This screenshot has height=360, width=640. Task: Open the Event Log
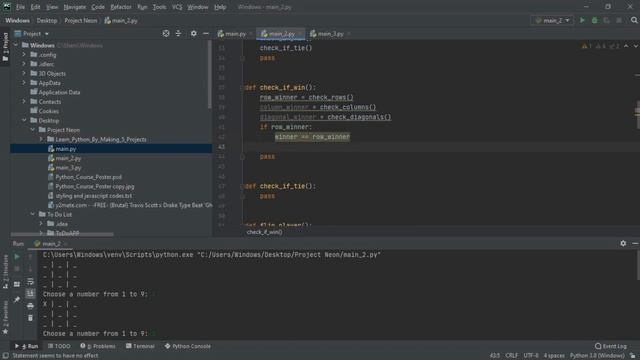point(611,346)
